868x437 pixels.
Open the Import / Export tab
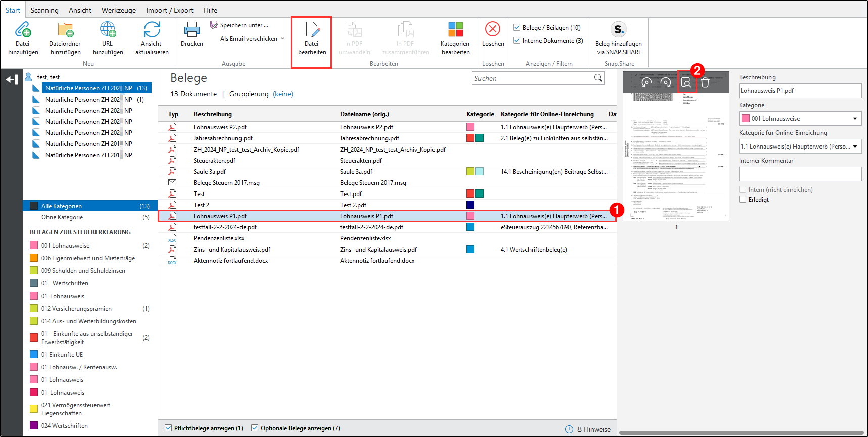(170, 10)
